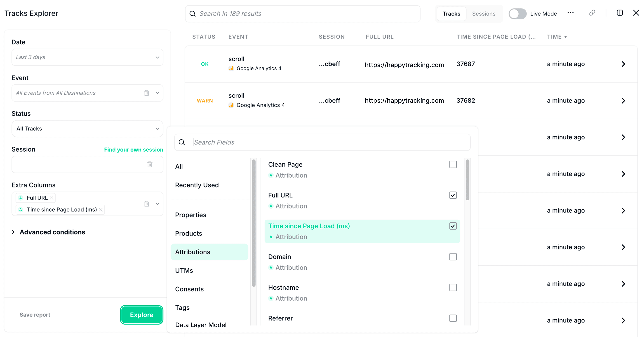Copy link via the chain icon
Image resolution: width=644 pixels, height=337 pixels.
[592, 13]
